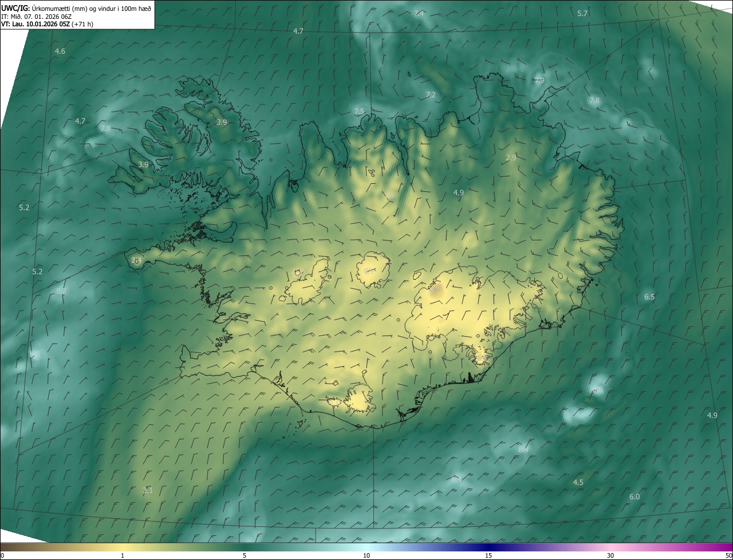Click the 7.5 label off the north coast
Screen dimensions: 733x560
(359, 111)
